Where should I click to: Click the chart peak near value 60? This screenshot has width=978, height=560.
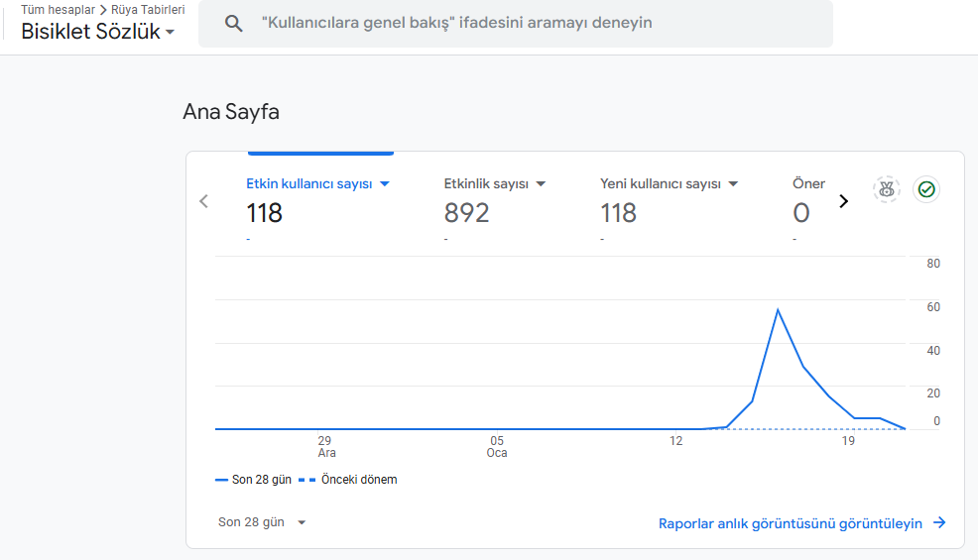point(778,310)
